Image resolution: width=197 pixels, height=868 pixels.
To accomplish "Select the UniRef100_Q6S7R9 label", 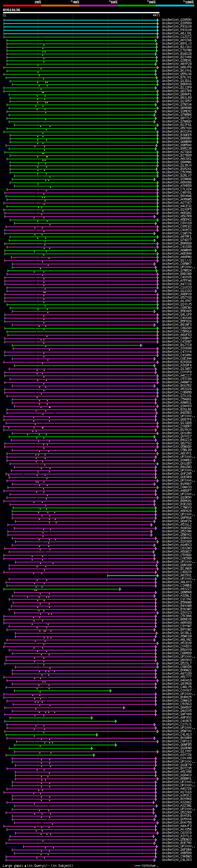I will coord(177,91).
